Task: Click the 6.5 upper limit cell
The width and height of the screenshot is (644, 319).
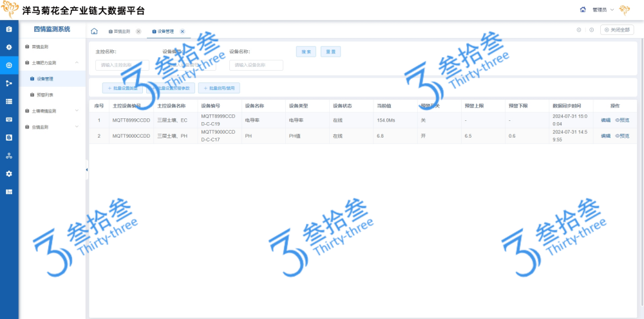Action: [468, 136]
